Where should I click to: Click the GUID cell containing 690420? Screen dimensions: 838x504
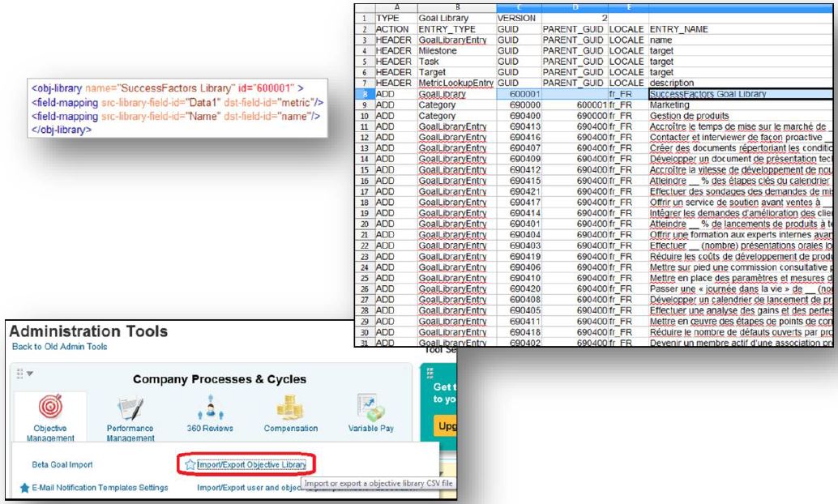coord(519,288)
